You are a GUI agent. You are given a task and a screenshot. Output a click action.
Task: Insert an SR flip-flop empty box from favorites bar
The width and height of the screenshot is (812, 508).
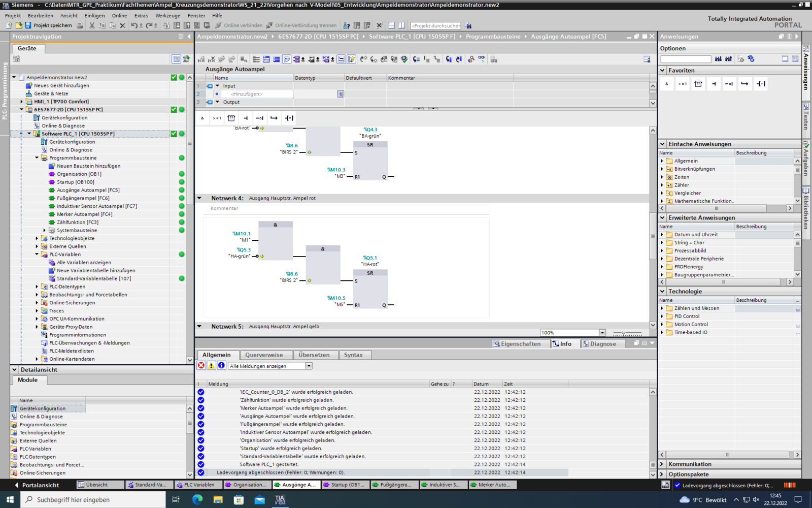tap(231, 118)
